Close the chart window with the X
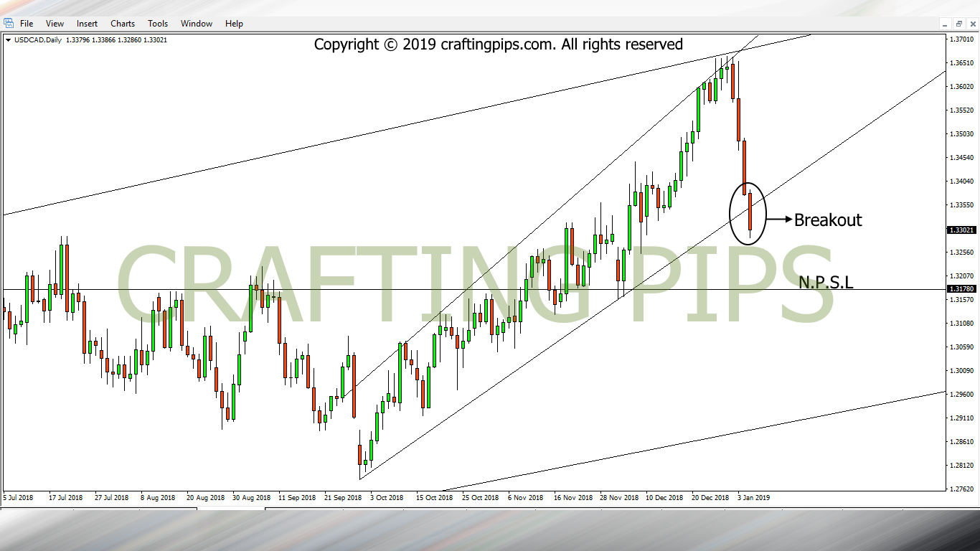Screen dimensions: 980x551 (x=971, y=24)
